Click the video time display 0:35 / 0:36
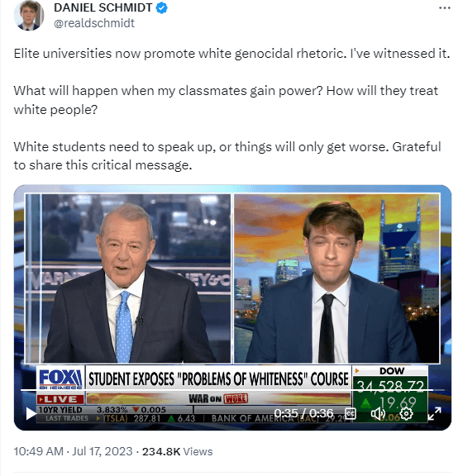Screen dimensions: 458x476 303,413
